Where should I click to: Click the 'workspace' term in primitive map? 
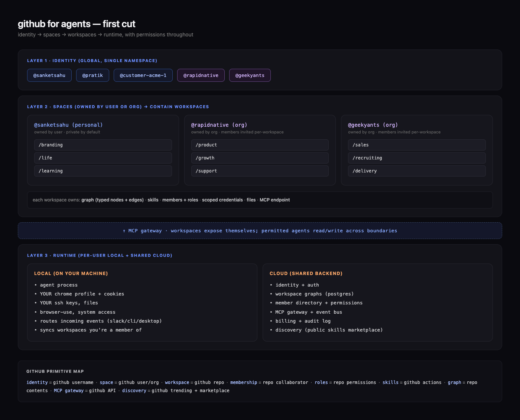coord(177,382)
